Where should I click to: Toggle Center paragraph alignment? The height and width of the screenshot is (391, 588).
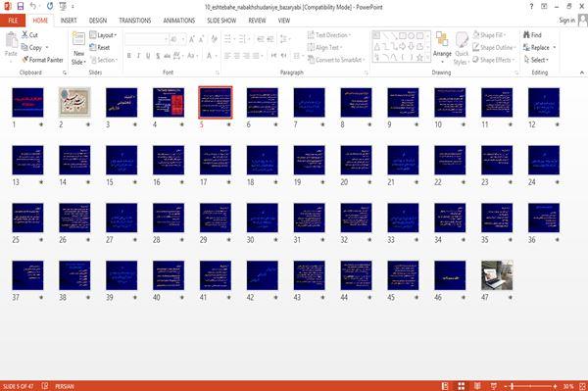point(236,56)
